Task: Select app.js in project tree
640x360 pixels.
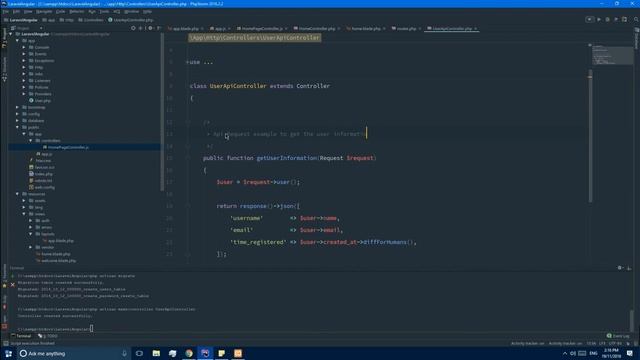Action: [x=44, y=154]
